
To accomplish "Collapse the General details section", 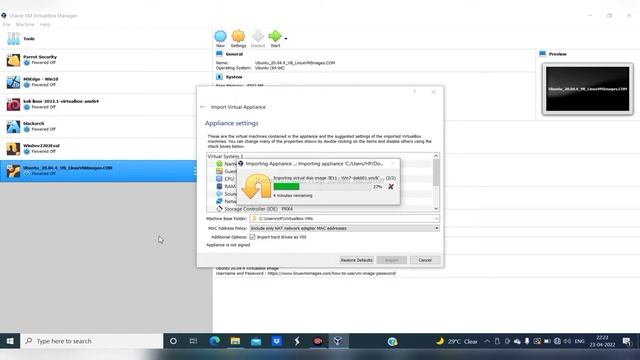I will [234, 54].
